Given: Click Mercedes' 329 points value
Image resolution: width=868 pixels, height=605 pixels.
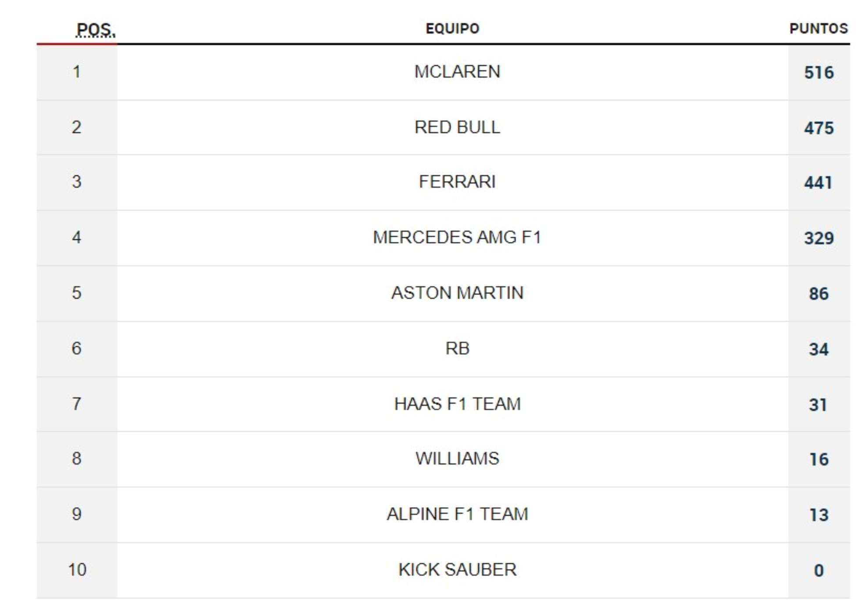Looking at the screenshot, I should click(x=818, y=238).
